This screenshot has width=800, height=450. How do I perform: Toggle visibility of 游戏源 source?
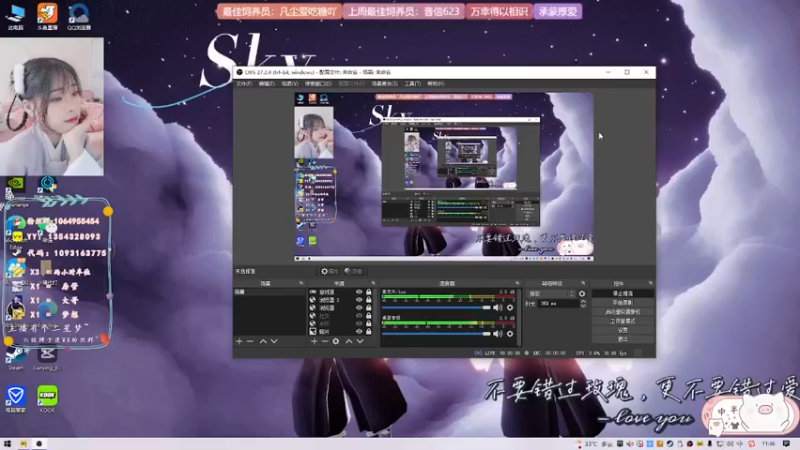click(359, 292)
